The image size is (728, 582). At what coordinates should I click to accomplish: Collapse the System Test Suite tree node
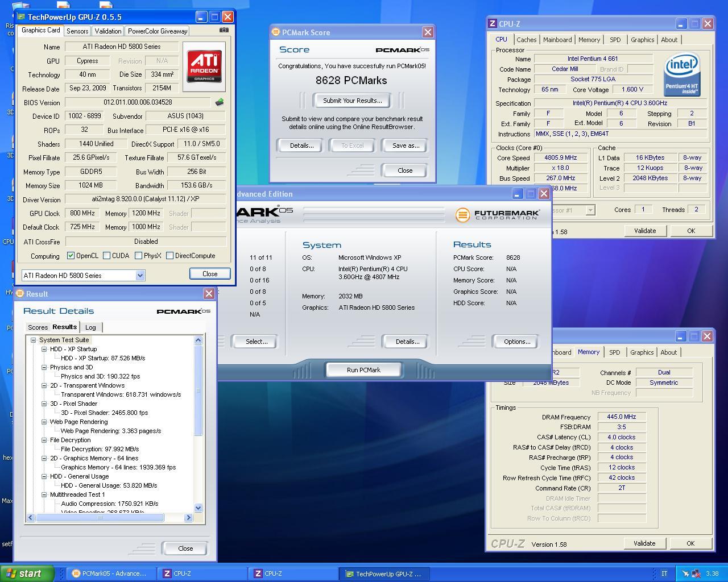[x=34, y=340]
